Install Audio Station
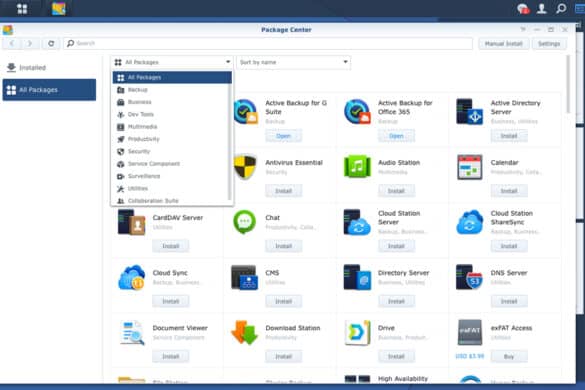The height and width of the screenshot is (390, 585). point(396,191)
